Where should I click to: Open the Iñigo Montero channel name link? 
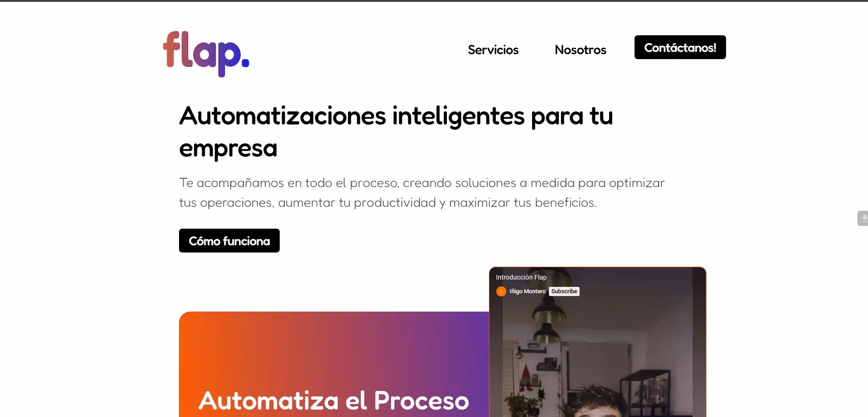(x=527, y=291)
